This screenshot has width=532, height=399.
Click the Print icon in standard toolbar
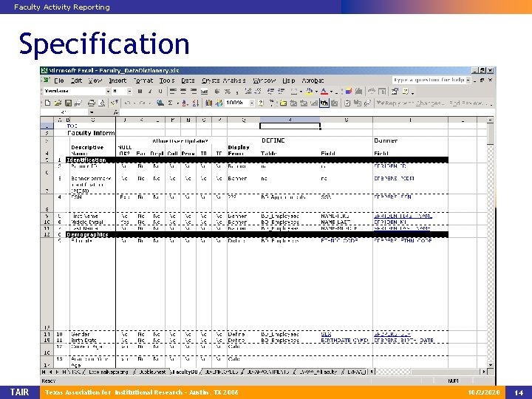(91, 103)
